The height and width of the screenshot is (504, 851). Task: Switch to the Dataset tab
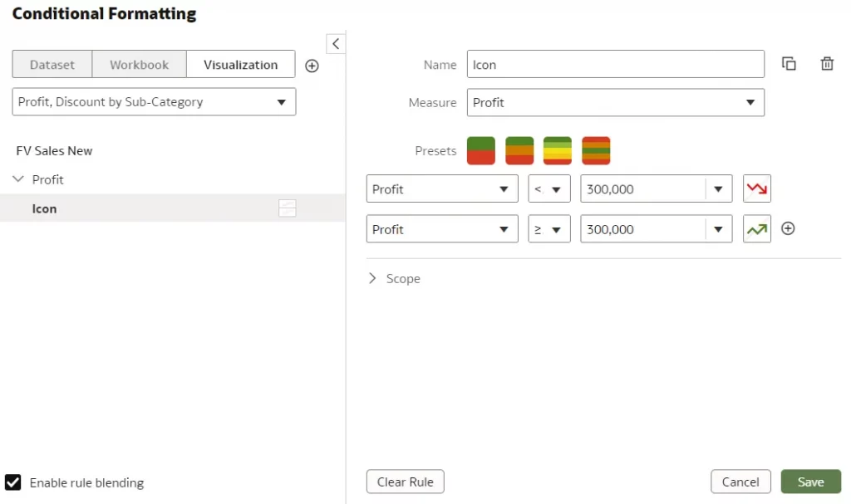(52, 65)
